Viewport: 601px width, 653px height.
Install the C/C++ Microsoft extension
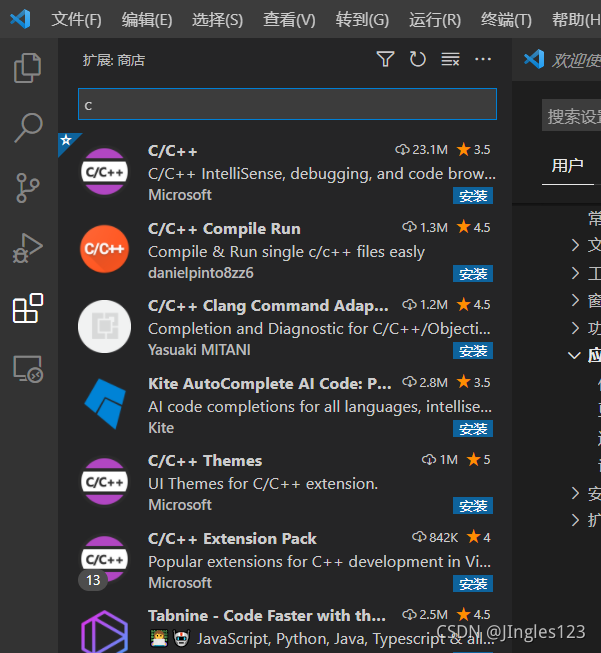pyautogui.click(x=473, y=196)
